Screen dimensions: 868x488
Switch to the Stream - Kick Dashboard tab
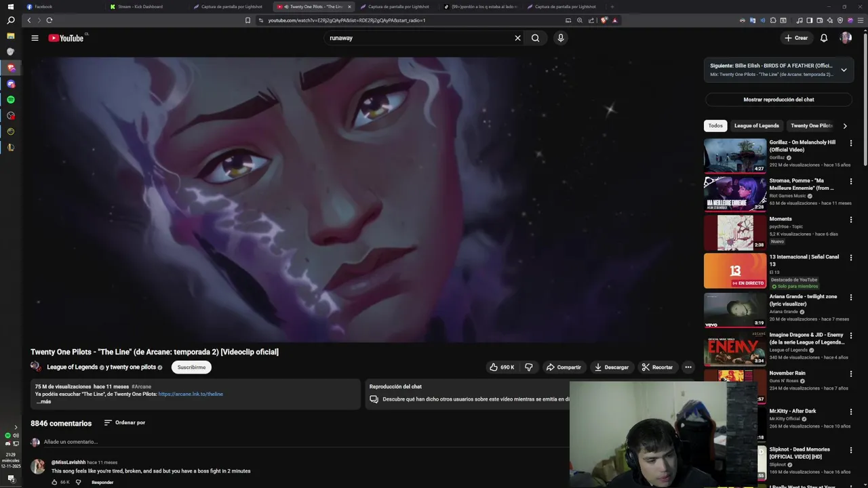pos(146,7)
